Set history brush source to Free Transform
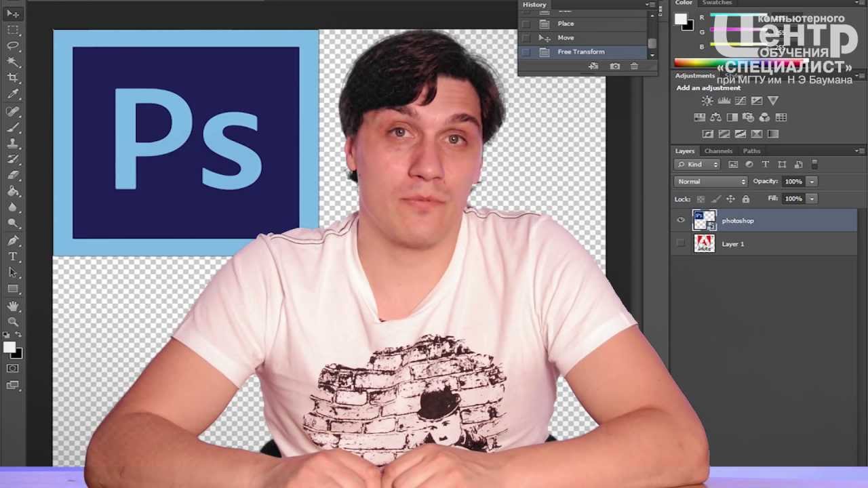The width and height of the screenshot is (868, 488). tap(526, 52)
